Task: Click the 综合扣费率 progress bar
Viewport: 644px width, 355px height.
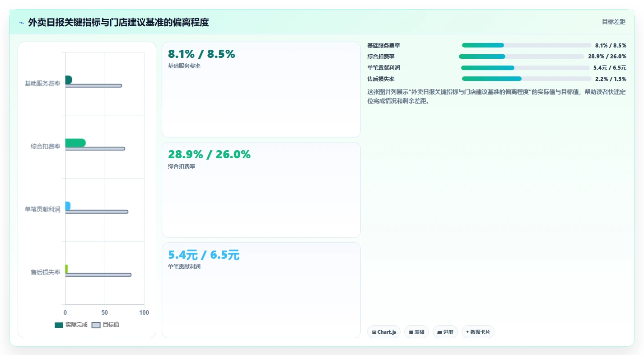Action: click(x=522, y=57)
